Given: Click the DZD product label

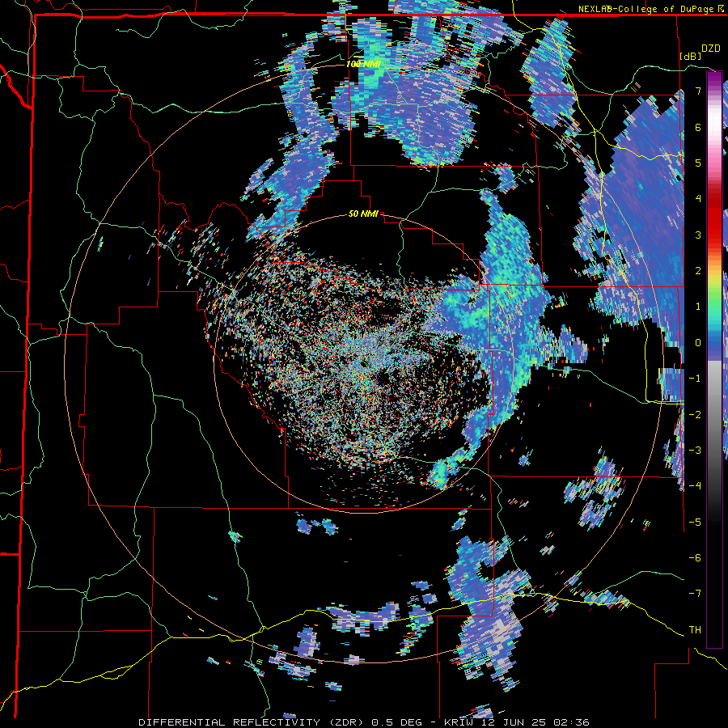Looking at the screenshot, I should tap(710, 49).
